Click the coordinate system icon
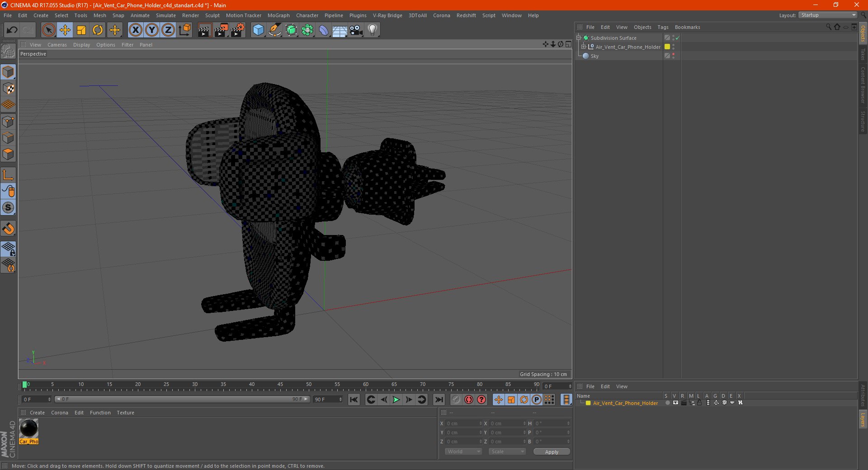This screenshot has width=868, height=470. tap(185, 30)
